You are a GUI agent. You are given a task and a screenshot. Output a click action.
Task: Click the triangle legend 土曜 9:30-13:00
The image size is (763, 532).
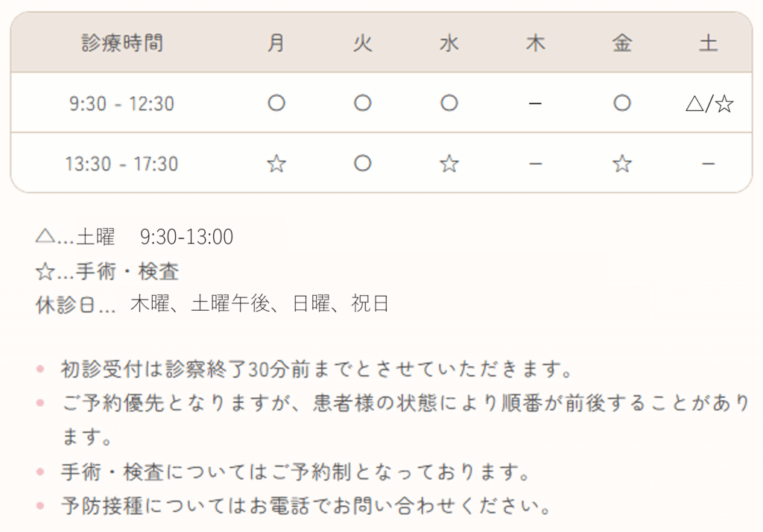(x=134, y=237)
